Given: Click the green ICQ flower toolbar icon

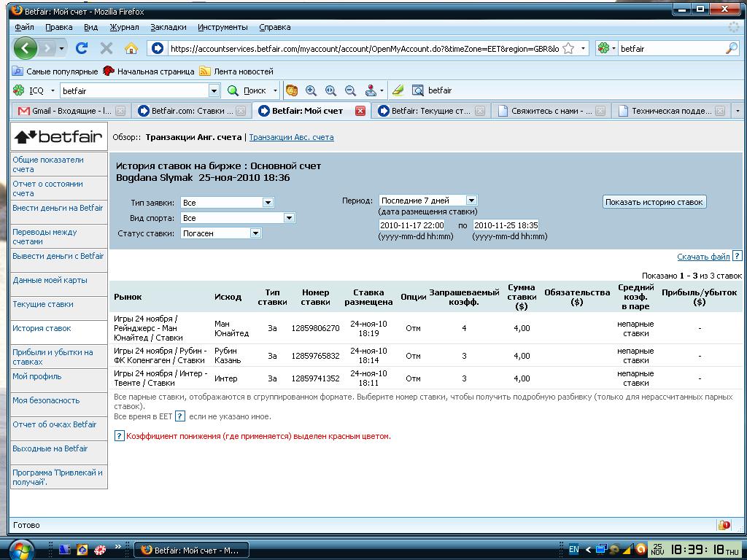Looking at the screenshot, I should 19,90.
